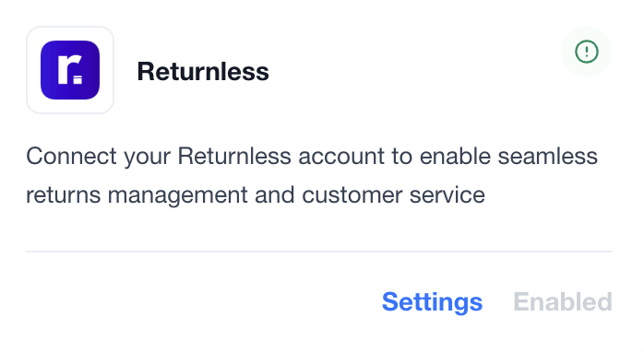
Task: Click the integration description paragraph
Action: [312, 175]
